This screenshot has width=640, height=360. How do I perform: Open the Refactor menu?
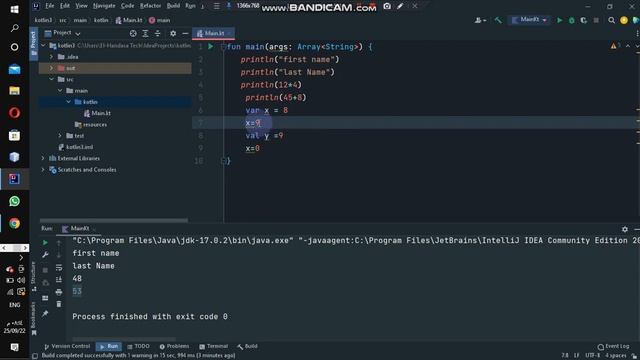pyautogui.click(x=151, y=6)
